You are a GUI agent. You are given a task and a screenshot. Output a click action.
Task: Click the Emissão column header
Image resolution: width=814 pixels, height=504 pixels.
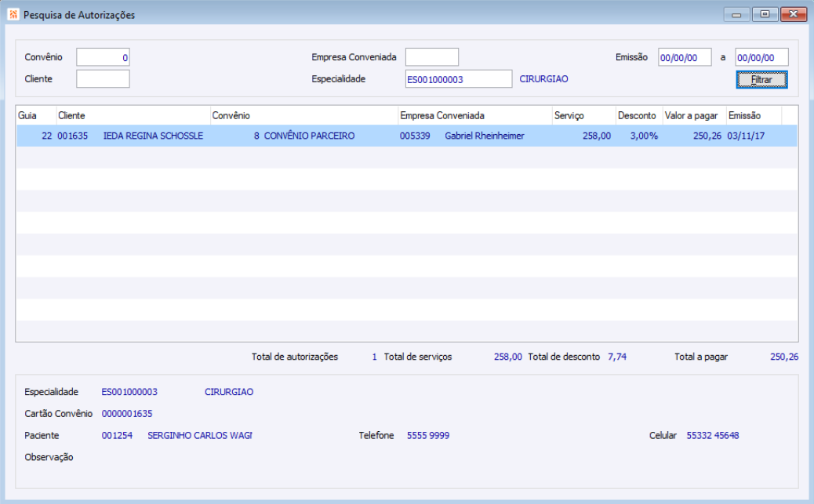click(x=754, y=116)
